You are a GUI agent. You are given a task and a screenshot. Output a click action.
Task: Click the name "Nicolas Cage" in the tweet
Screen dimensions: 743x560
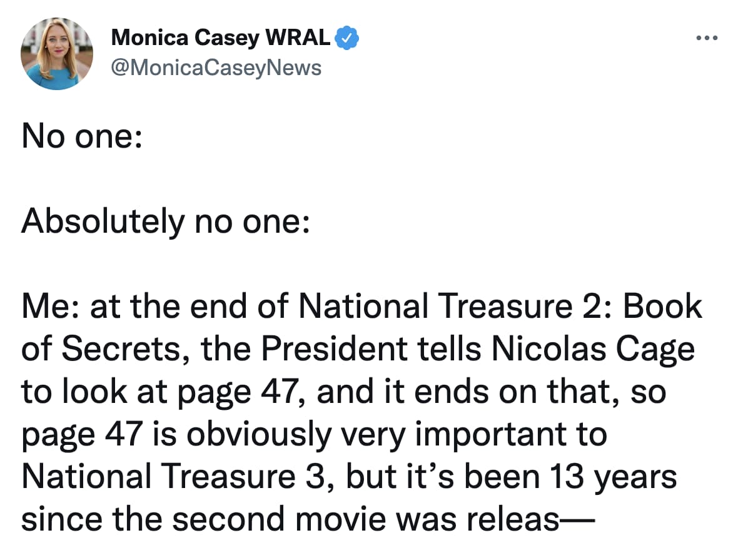coord(592,350)
